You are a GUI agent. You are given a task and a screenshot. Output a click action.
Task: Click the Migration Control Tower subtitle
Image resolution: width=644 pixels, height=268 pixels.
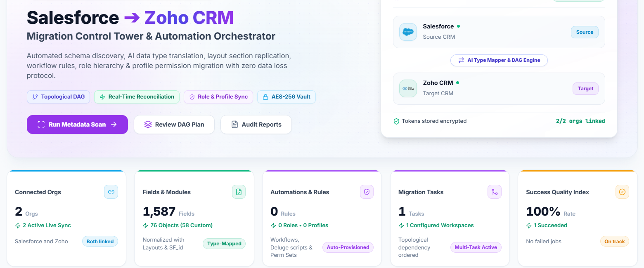151,36
